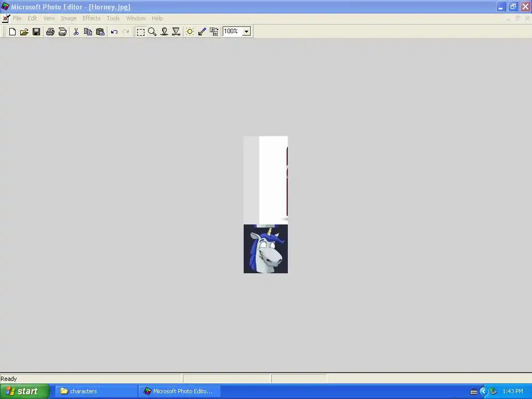Image resolution: width=532 pixels, height=399 pixels.
Task: Click the 1:43 PM clock
Action: pyautogui.click(x=513, y=391)
